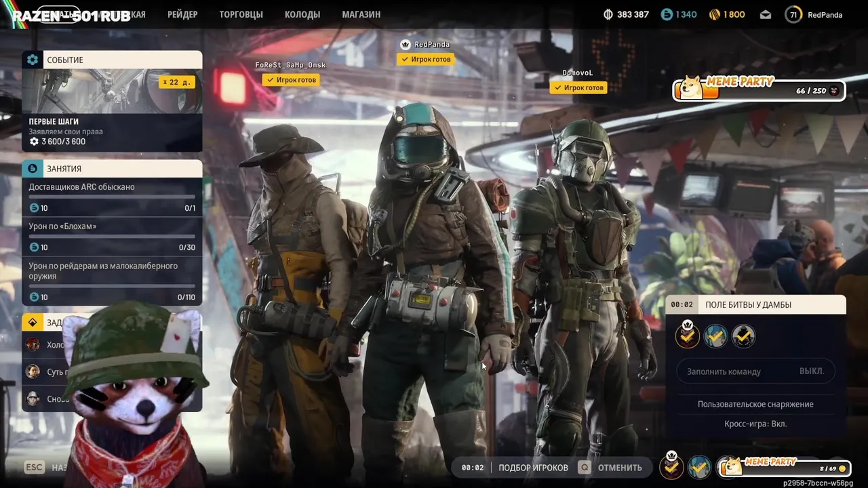Click the gear icon beside 3 600/3 600
The width and height of the screenshot is (868, 488).
pyautogui.click(x=34, y=142)
